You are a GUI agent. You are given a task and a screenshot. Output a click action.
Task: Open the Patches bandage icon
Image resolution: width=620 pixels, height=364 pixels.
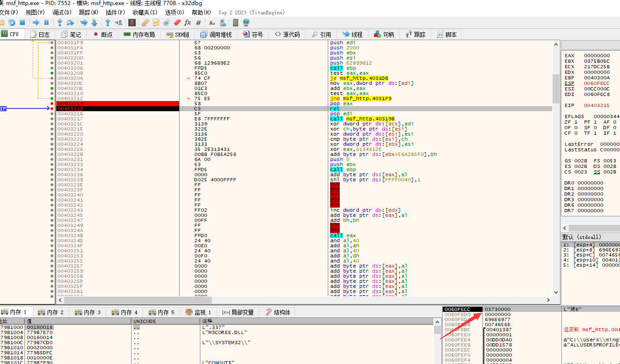tap(145, 22)
